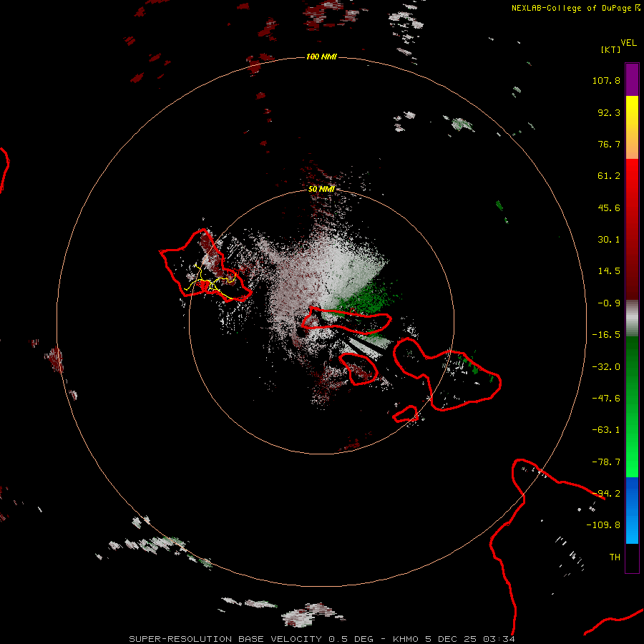Click the purple segment of the color bar
The width and height of the screenshot is (644, 644).
[x=632, y=79]
